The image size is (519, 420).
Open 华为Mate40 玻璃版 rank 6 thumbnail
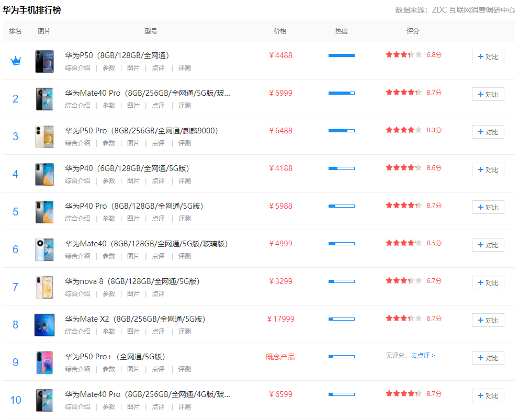click(x=44, y=249)
